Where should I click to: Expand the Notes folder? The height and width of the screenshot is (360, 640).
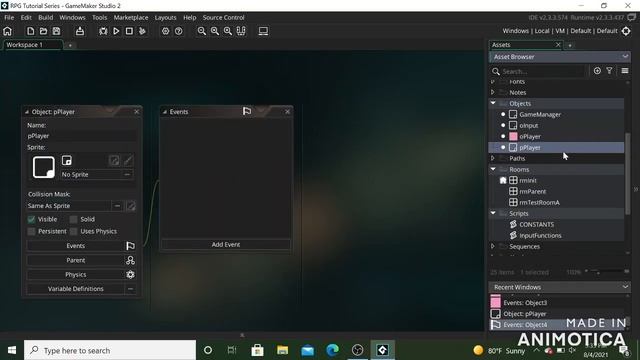(493, 92)
